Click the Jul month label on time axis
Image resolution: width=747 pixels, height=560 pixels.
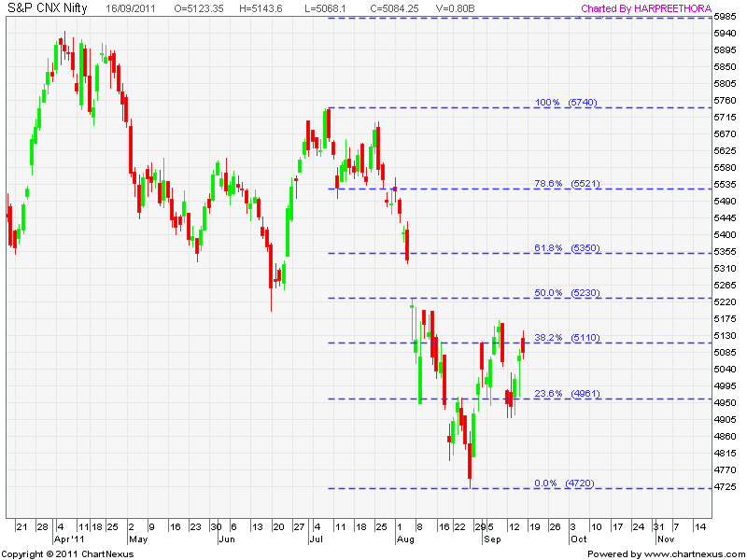tap(316, 539)
